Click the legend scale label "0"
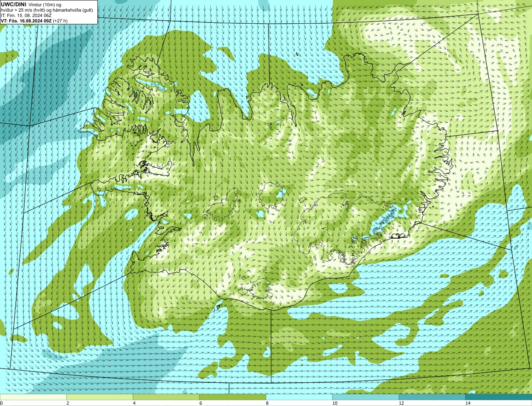 (1, 403)
